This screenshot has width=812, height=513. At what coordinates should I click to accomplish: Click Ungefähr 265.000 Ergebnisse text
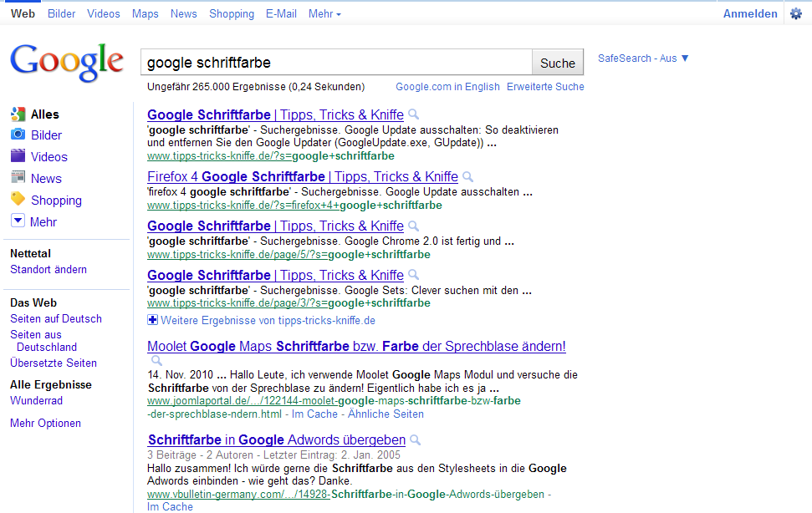[256, 87]
